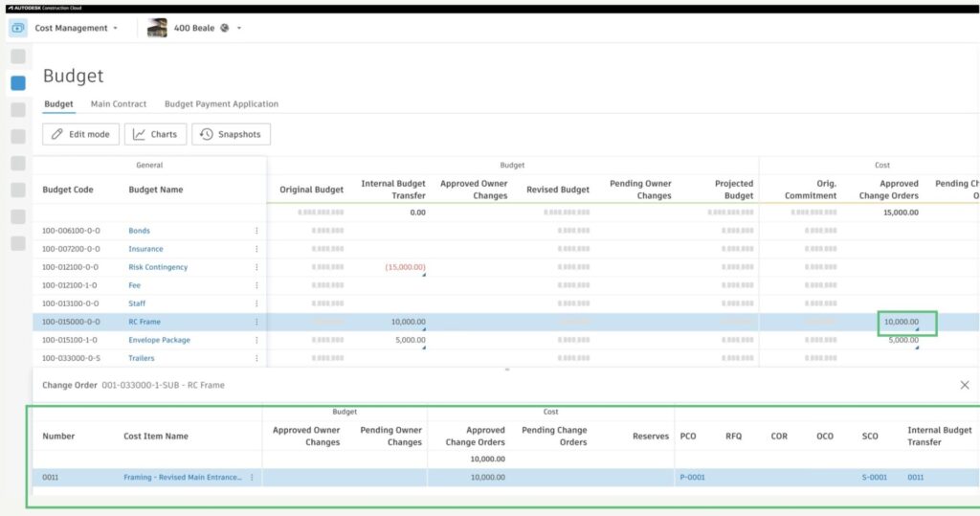Open the 400 Beale project selector dropdown
Screen dimensions: 980x516
(238, 28)
